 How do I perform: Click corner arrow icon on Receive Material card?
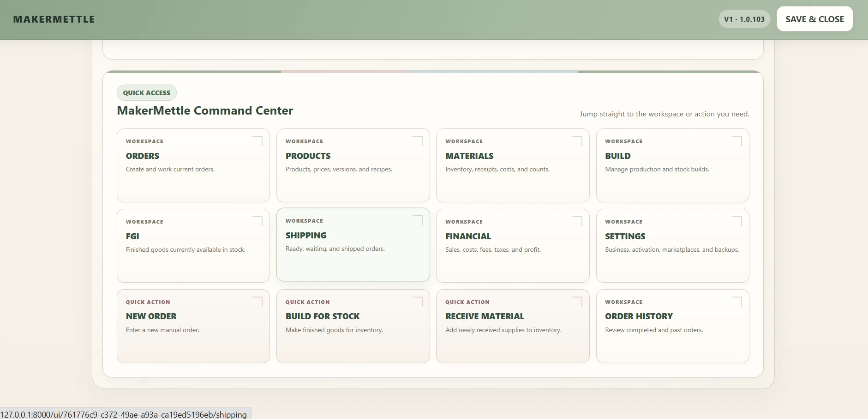pyautogui.click(x=577, y=302)
